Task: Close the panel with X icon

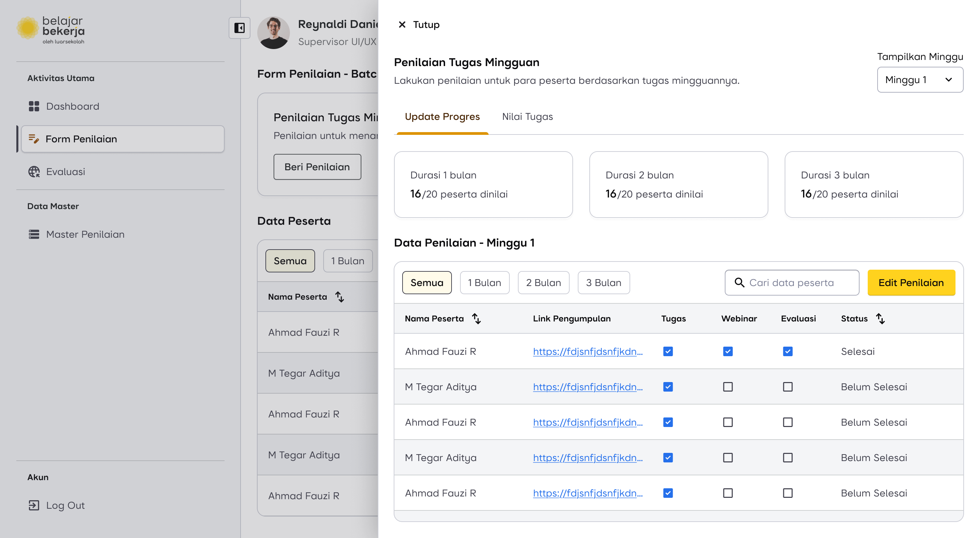Action: point(402,25)
